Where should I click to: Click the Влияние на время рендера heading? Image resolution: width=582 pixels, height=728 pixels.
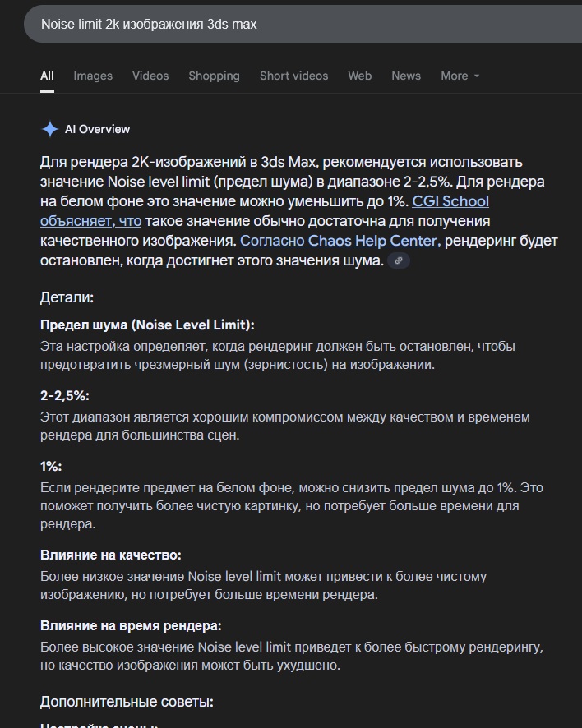(131, 625)
